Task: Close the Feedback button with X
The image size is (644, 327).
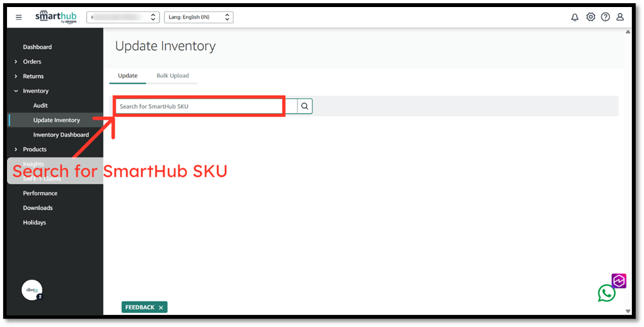Action: coord(161,307)
